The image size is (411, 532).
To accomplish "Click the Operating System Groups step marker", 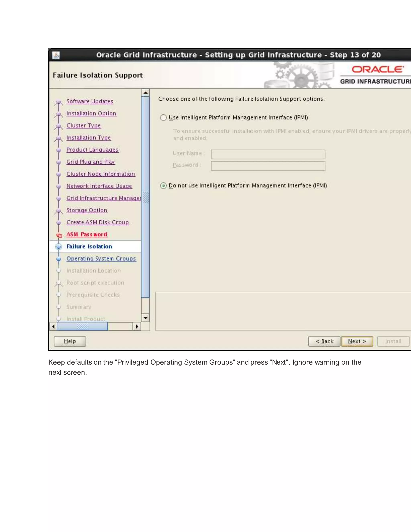I will (x=59, y=259).
